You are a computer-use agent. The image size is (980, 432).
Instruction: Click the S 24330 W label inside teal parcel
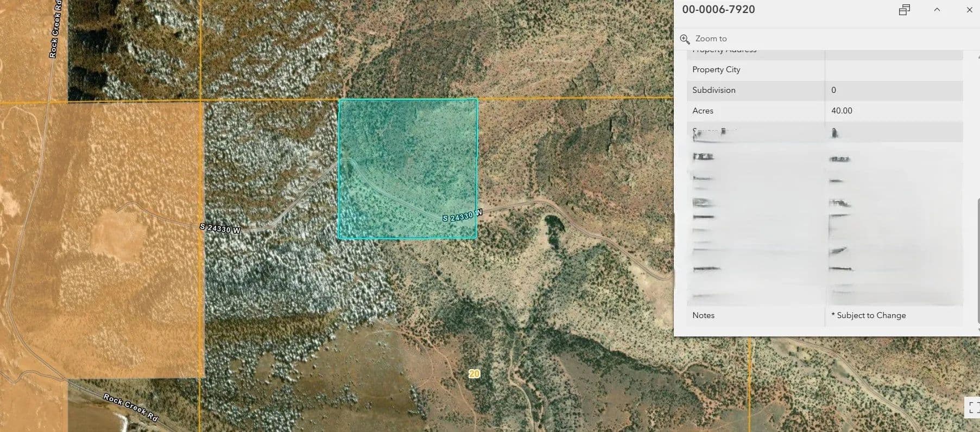(x=461, y=216)
